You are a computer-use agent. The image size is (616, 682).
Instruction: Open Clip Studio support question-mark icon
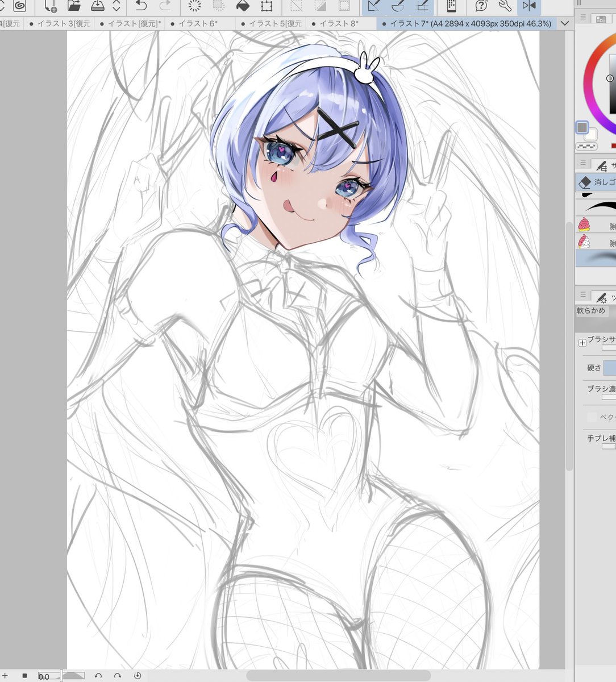481,6
